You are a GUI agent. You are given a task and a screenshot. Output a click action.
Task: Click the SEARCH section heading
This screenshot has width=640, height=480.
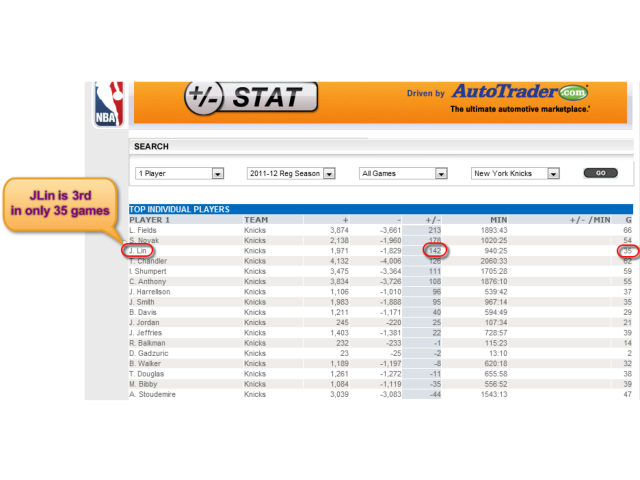151,147
